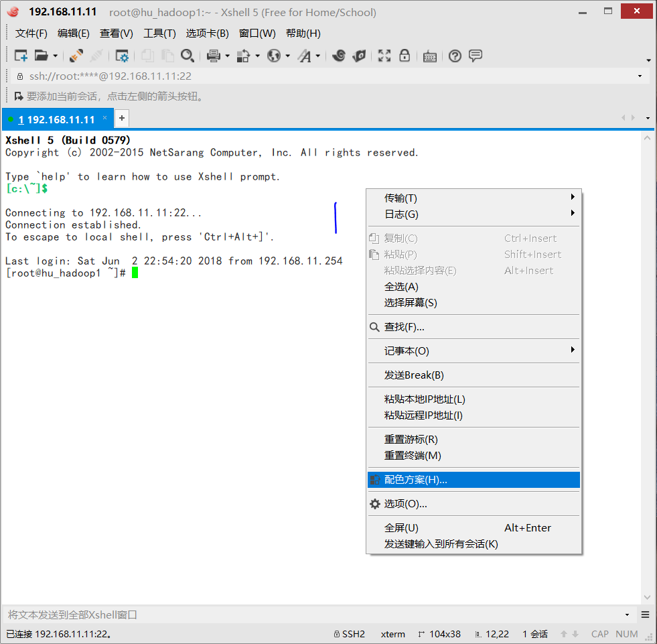Choose 配色方案(H)... in context menu
This screenshot has height=644, width=657.
(474, 480)
